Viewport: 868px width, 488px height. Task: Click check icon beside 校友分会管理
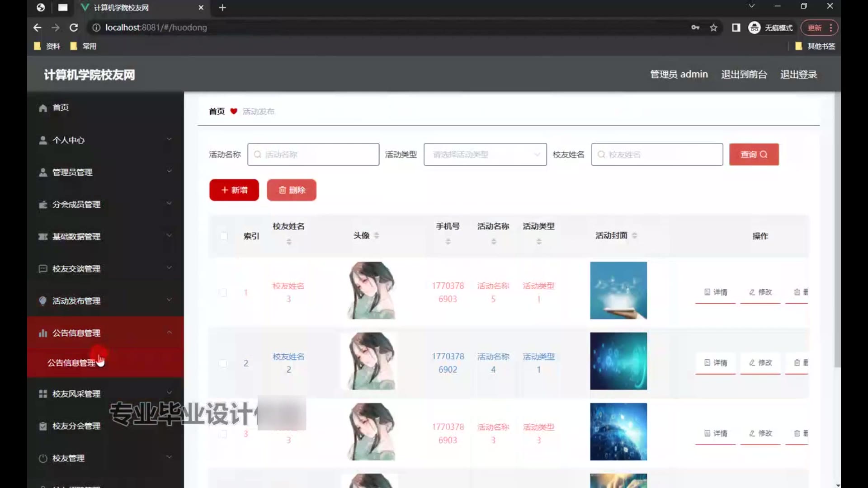[43, 426]
